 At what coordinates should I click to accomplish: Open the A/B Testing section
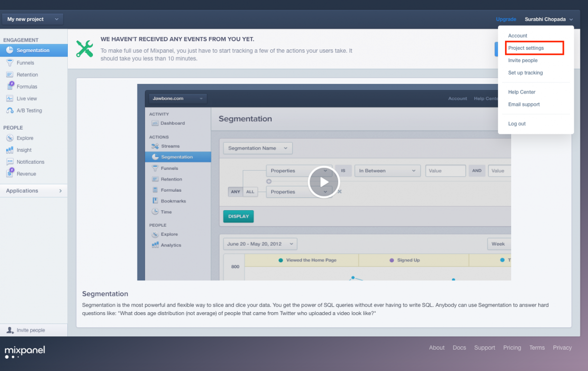click(x=28, y=110)
